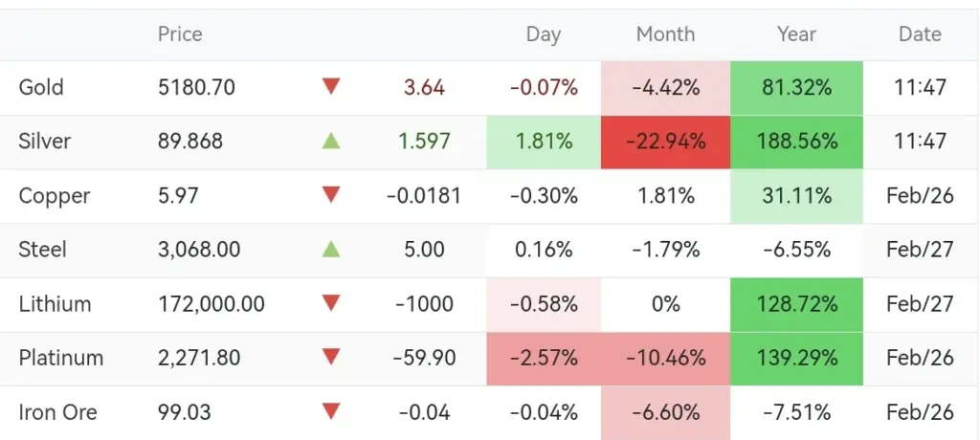Click the red down arrow beside Platinum

click(331, 358)
